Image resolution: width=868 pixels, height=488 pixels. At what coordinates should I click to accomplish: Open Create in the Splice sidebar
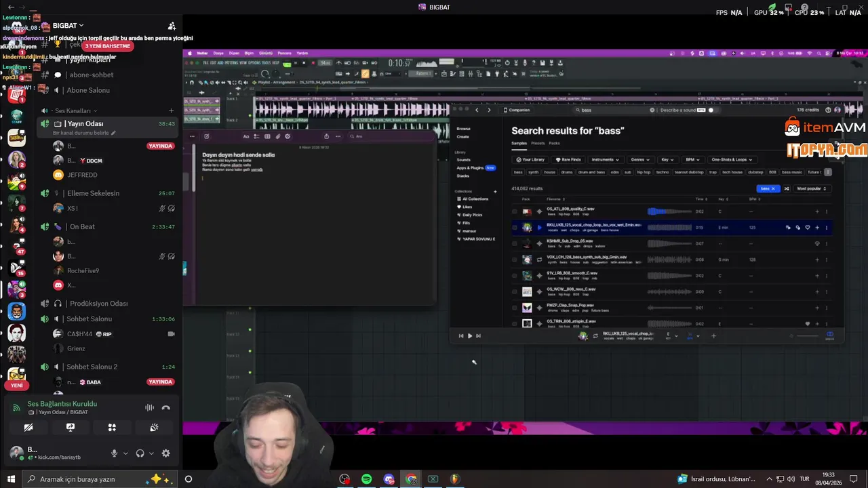[463, 137]
